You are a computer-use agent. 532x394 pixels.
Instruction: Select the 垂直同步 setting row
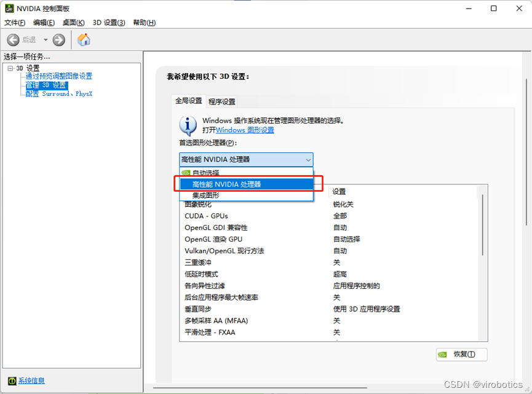pyautogui.click(x=328, y=309)
